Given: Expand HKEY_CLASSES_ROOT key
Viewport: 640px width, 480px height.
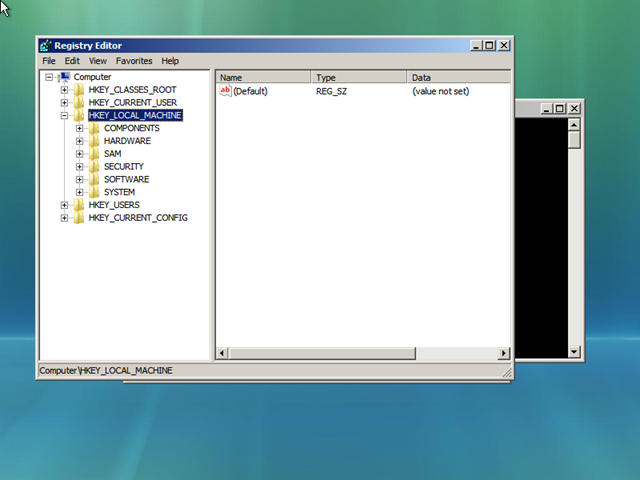Looking at the screenshot, I should (x=64, y=89).
